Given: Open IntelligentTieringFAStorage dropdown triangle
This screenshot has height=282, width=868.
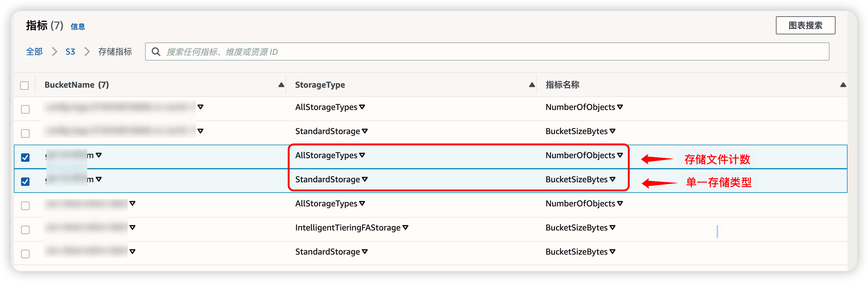Looking at the screenshot, I should [405, 228].
